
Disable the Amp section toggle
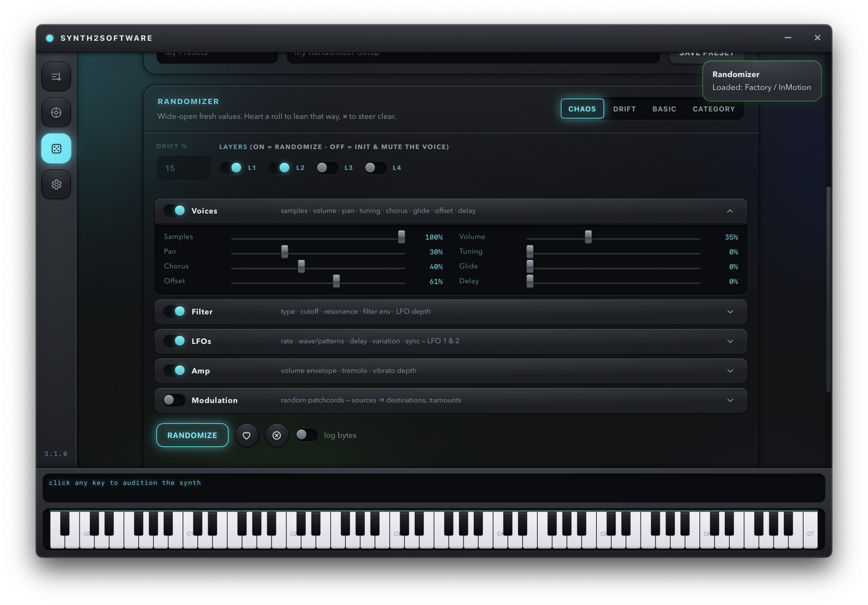click(x=175, y=371)
